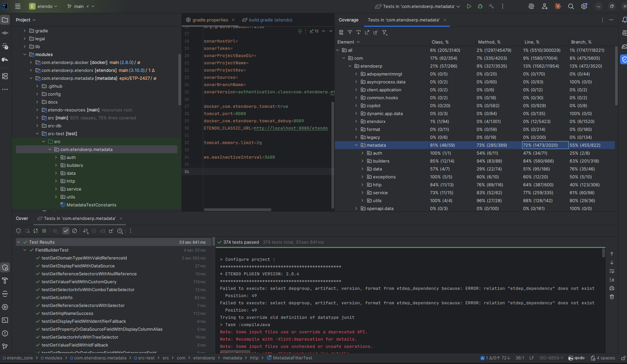Toggle the Show Passed checkmark button

click(x=66, y=231)
